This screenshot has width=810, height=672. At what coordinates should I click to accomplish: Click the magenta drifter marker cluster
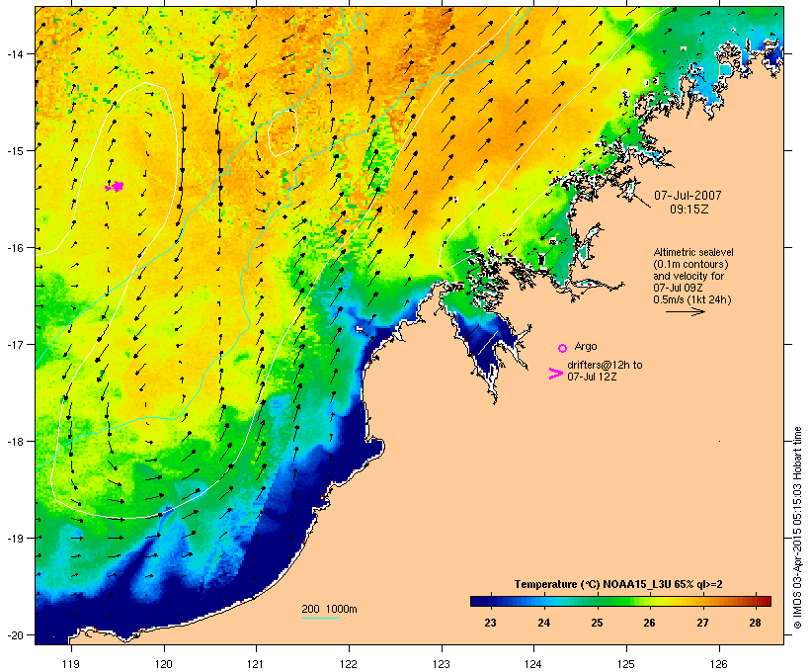coord(115,187)
